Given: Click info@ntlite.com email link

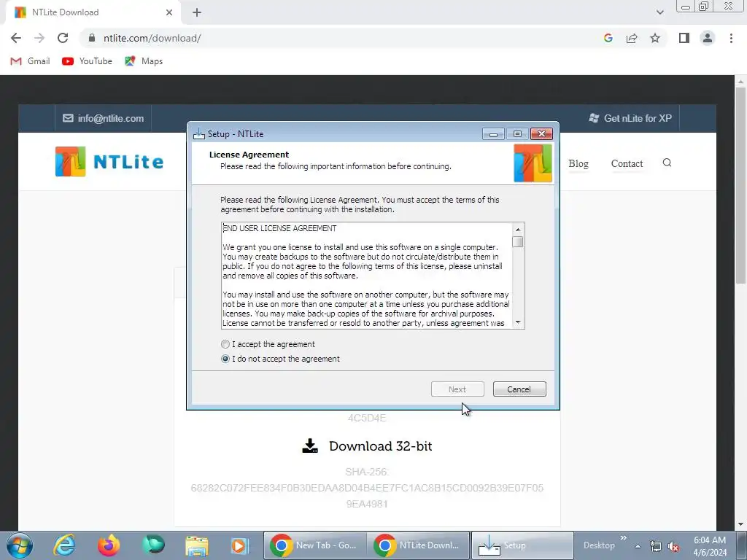Looking at the screenshot, I should point(103,118).
